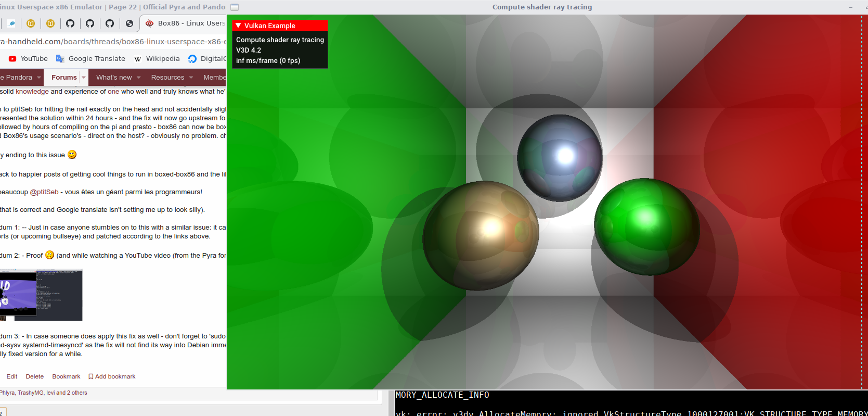Click the Wikipedia bookmark icon
868x416 pixels.
click(x=138, y=59)
